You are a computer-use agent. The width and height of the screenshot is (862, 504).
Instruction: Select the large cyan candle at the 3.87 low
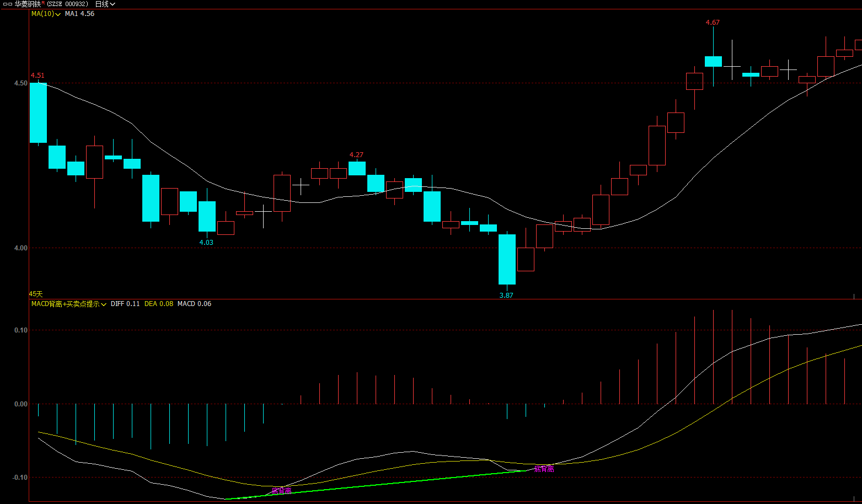tap(507, 259)
